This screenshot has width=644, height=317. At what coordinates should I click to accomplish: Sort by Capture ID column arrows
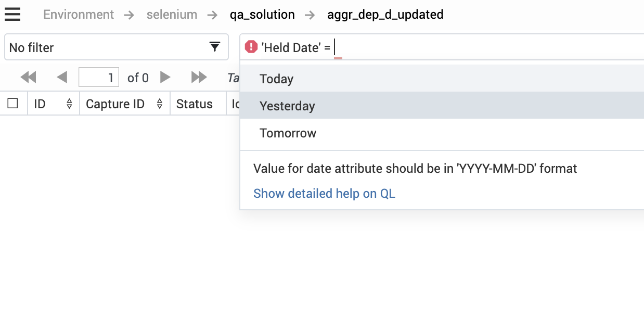(160, 104)
